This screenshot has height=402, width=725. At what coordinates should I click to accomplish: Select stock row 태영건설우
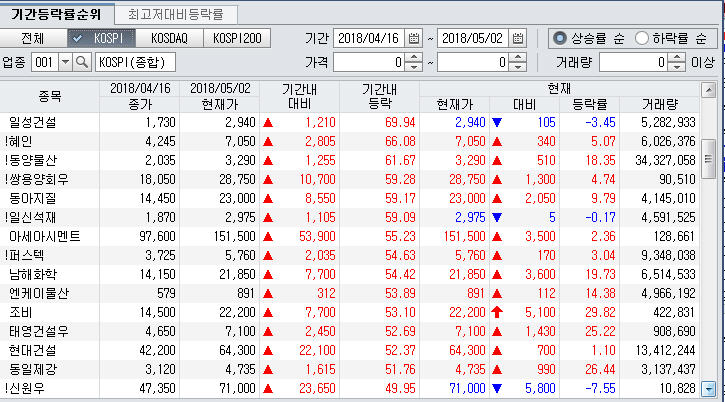point(350,331)
